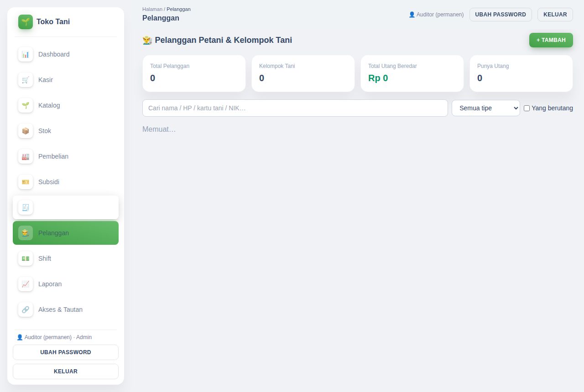Open the Laporan menu entry

coord(66,284)
